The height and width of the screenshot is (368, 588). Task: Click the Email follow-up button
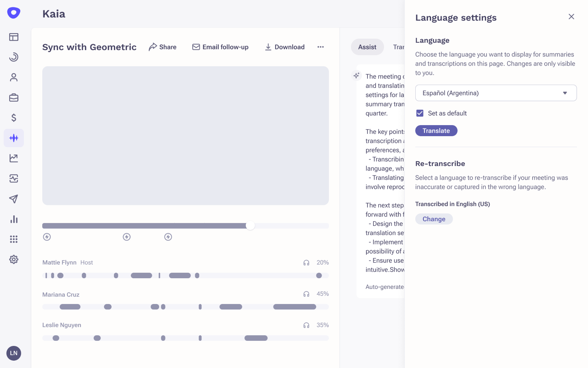pyautogui.click(x=220, y=47)
